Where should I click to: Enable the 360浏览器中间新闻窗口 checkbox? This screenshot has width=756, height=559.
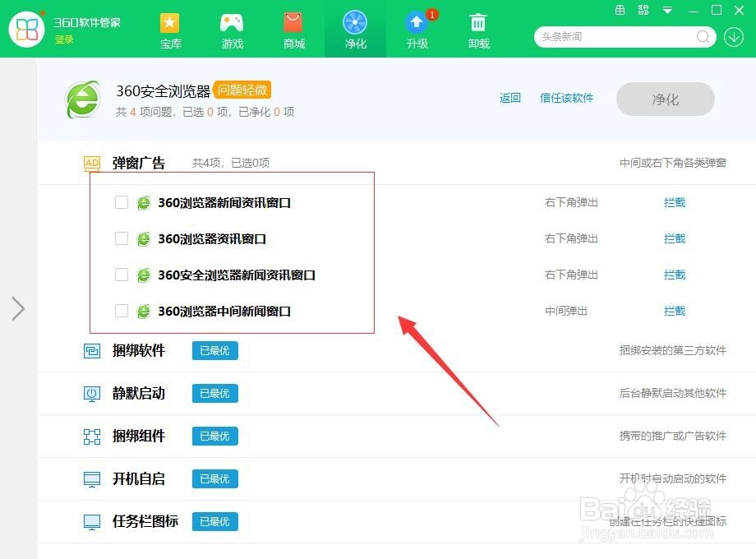tap(121, 311)
